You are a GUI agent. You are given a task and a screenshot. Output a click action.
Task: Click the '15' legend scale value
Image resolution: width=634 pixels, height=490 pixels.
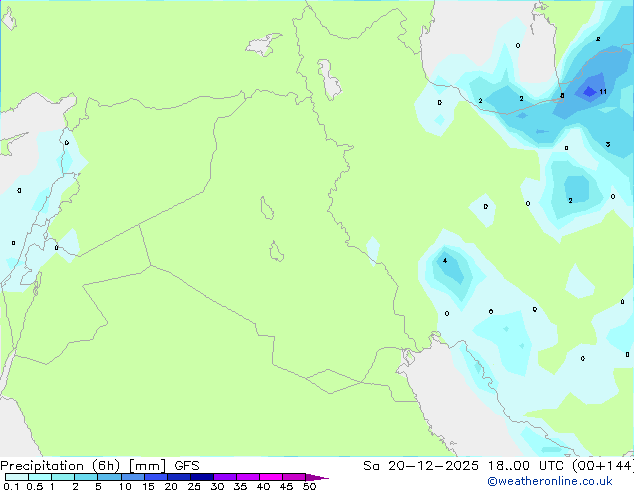coord(148,486)
